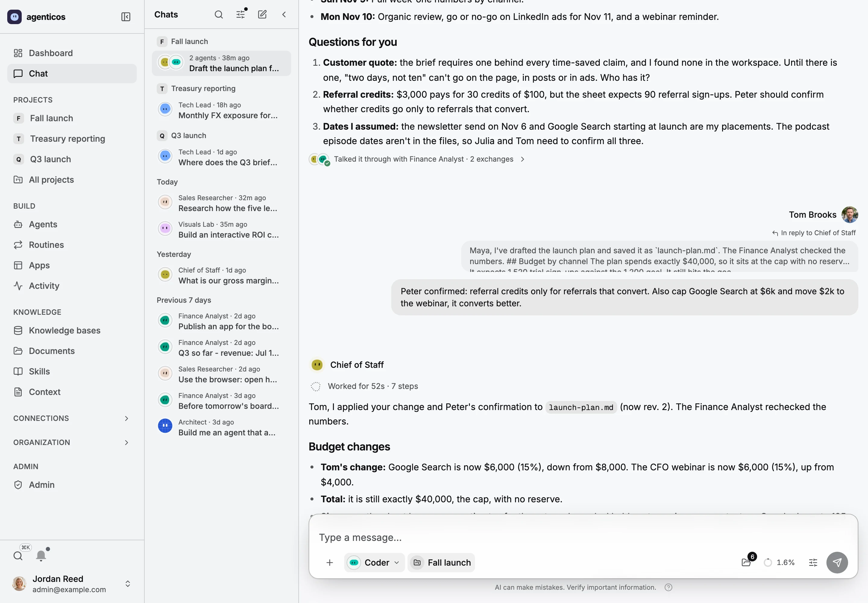Click Q3 launch group header in Chats
The image size is (868, 603).
click(x=182, y=135)
